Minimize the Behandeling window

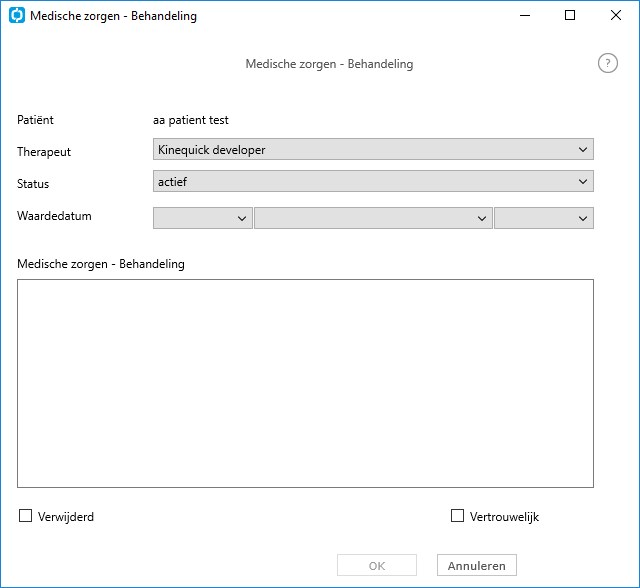click(x=525, y=16)
